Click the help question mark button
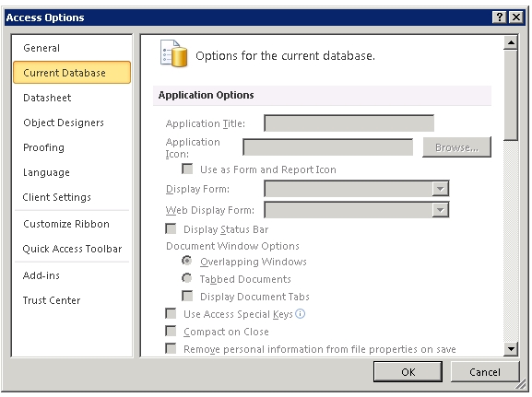Screen dimensions: 532x397 pos(500,17)
